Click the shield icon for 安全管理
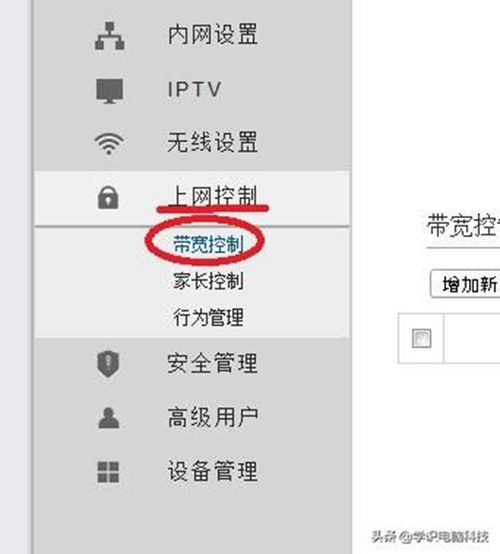This screenshot has width=500, height=554. point(108,364)
